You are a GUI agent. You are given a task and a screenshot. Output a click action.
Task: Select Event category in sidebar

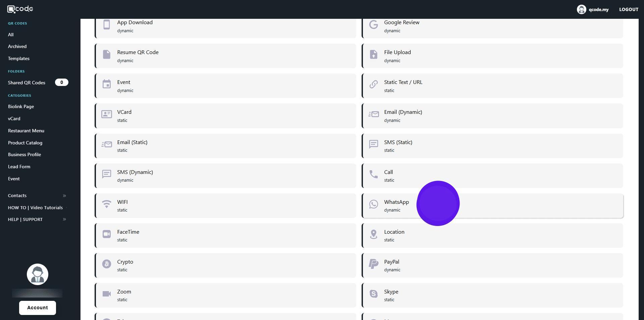pos(14,179)
